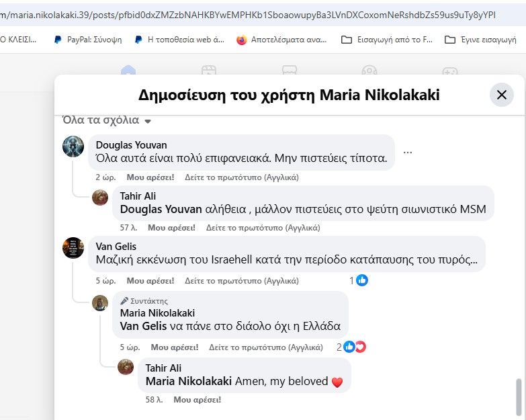Click Van Gelis's profile avatar
The image size is (526, 420).
click(73, 247)
